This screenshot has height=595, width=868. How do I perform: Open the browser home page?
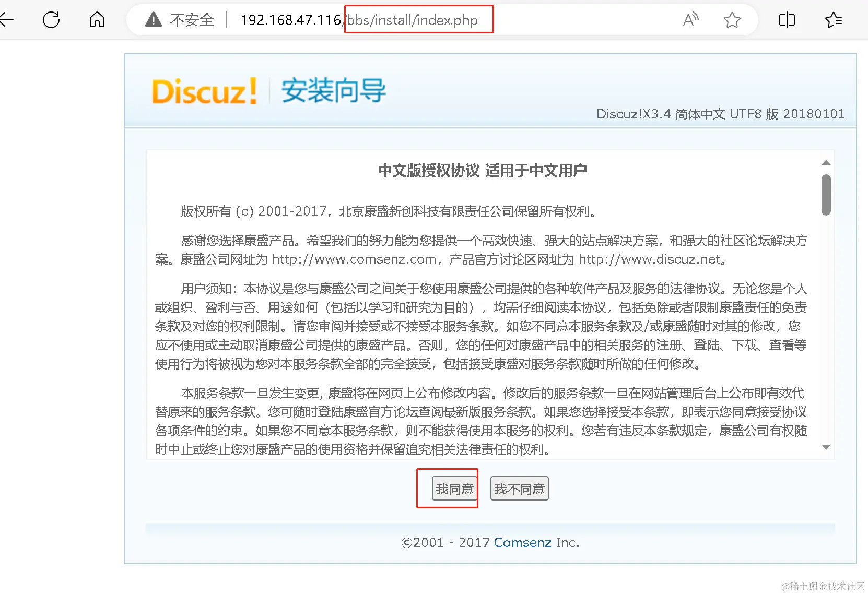[x=97, y=20]
